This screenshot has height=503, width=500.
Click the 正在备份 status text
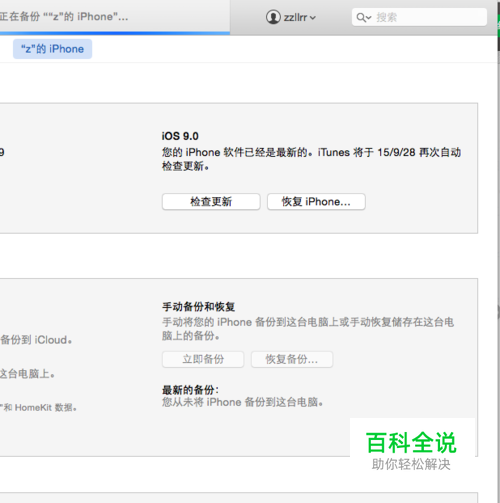click(x=64, y=17)
